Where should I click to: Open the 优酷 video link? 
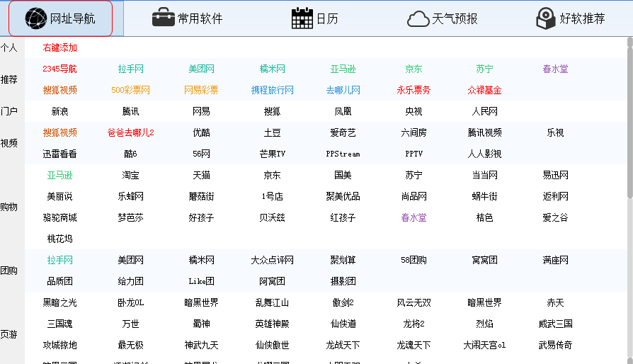click(202, 132)
